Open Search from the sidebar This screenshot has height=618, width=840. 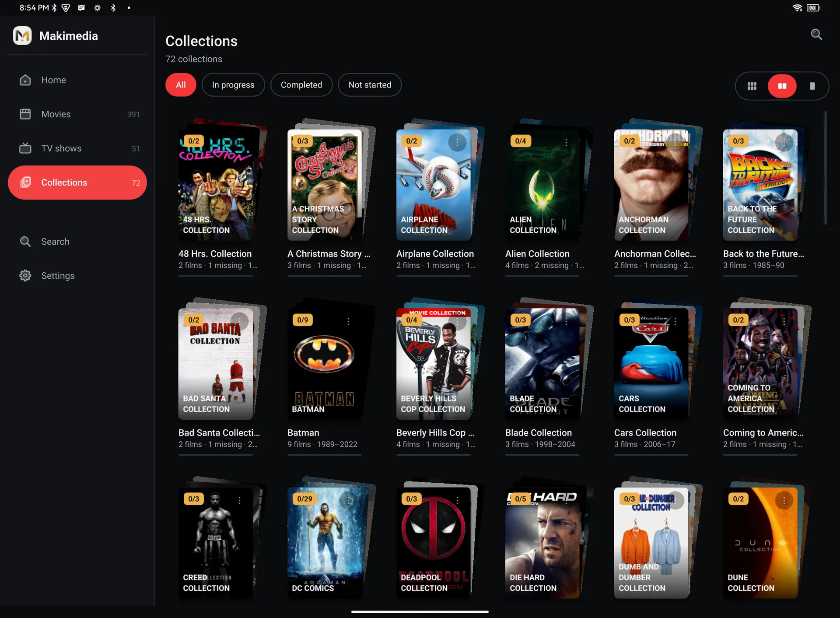(77, 242)
